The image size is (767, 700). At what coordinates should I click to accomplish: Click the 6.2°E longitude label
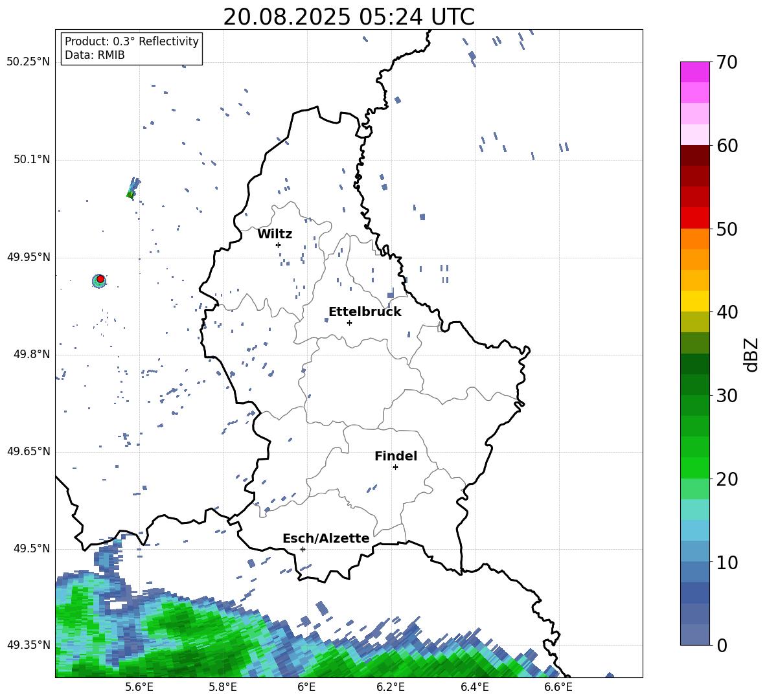(x=391, y=687)
